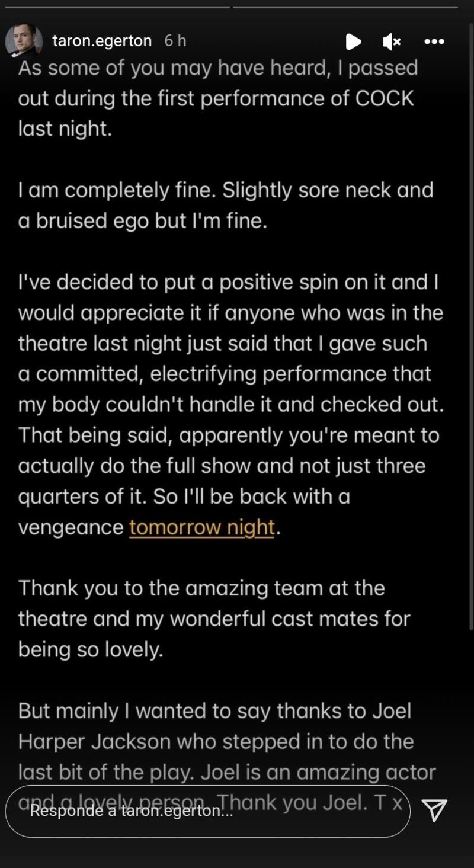474x868 pixels.
Task: Click the taron.egerton username
Action: coord(102,41)
